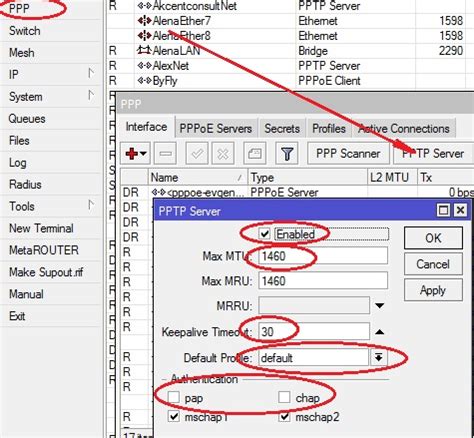The height and width of the screenshot is (438, 474).
Task: Click the comment note icon in PPP toolbar
Action: tap(255, 154)
